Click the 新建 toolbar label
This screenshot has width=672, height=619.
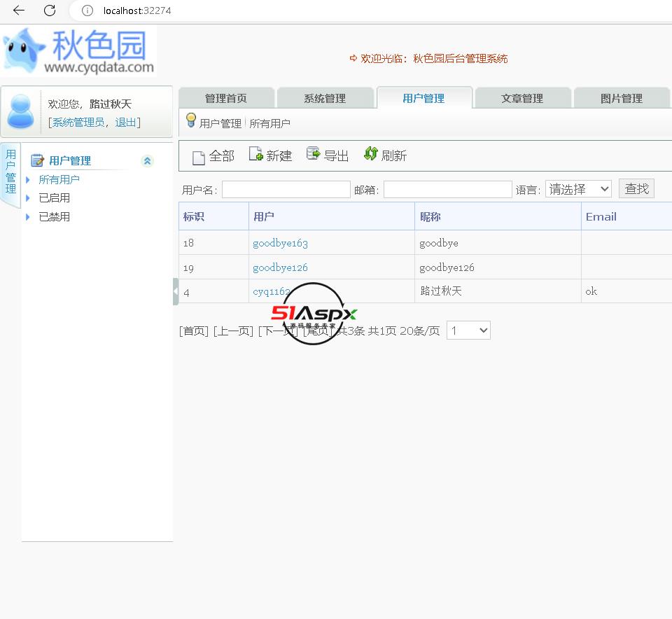(279, 155)
